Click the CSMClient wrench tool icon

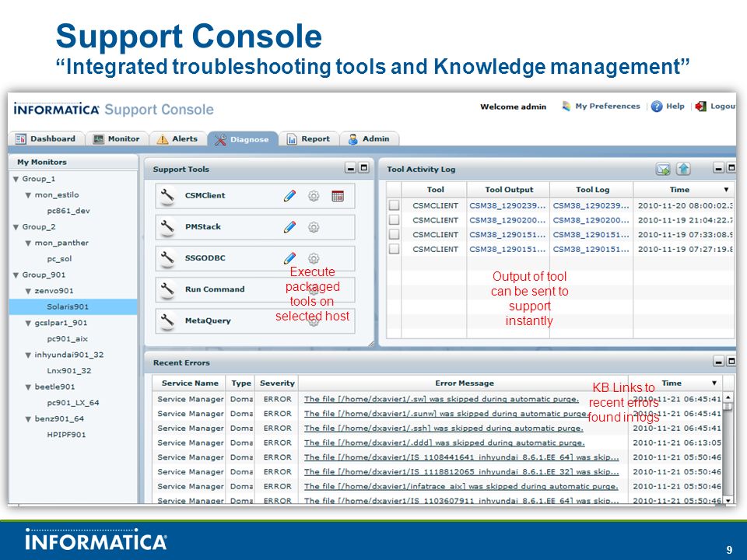pos(167,196)
